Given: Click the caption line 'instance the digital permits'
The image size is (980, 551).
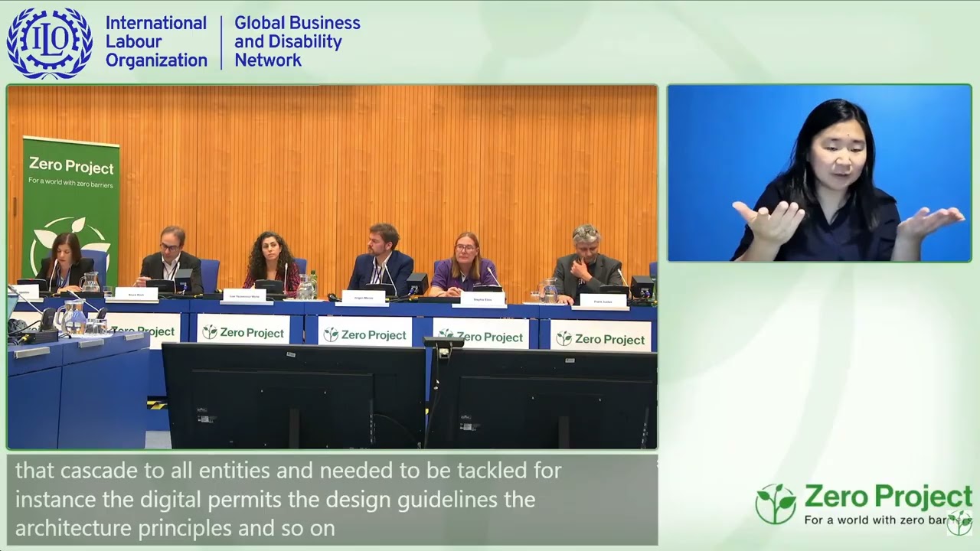Looking at the screenshot, I should pos(275,500).
